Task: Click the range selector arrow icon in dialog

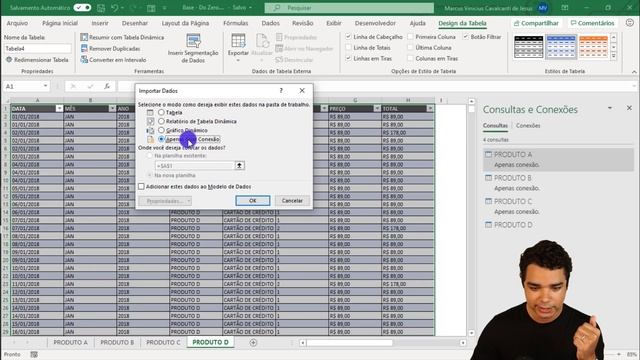Action: 239,165
